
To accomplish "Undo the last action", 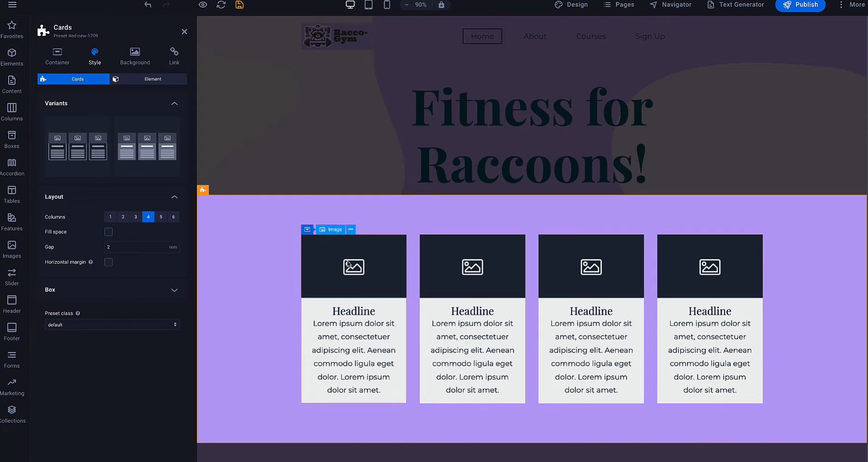I will (148, 5).
